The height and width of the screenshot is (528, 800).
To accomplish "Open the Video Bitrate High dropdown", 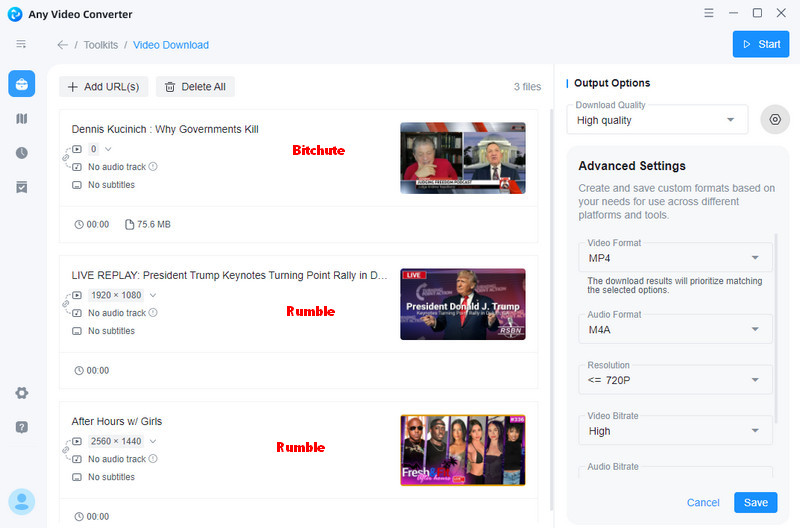I will [x=675, y=431].
